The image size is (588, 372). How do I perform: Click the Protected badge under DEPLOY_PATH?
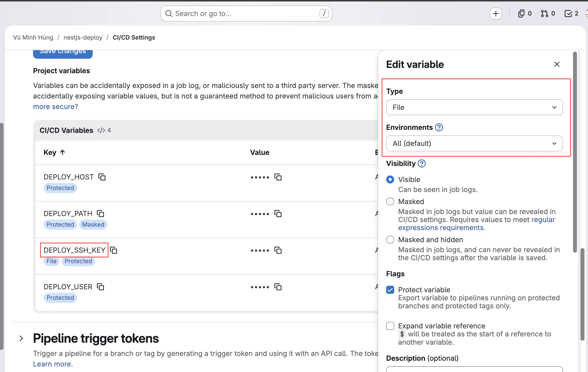click(60, 225)
